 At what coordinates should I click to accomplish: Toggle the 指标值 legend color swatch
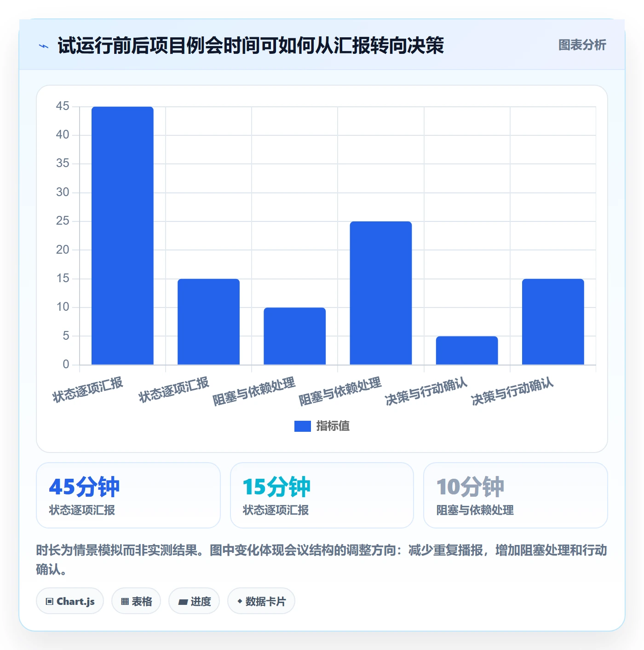tap(302, 426)
